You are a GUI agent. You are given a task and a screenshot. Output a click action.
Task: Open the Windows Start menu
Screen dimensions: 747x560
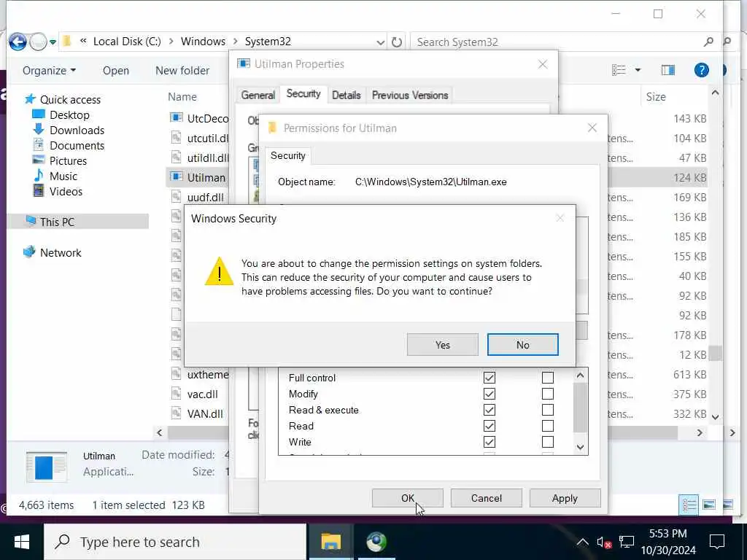point(21,542)
